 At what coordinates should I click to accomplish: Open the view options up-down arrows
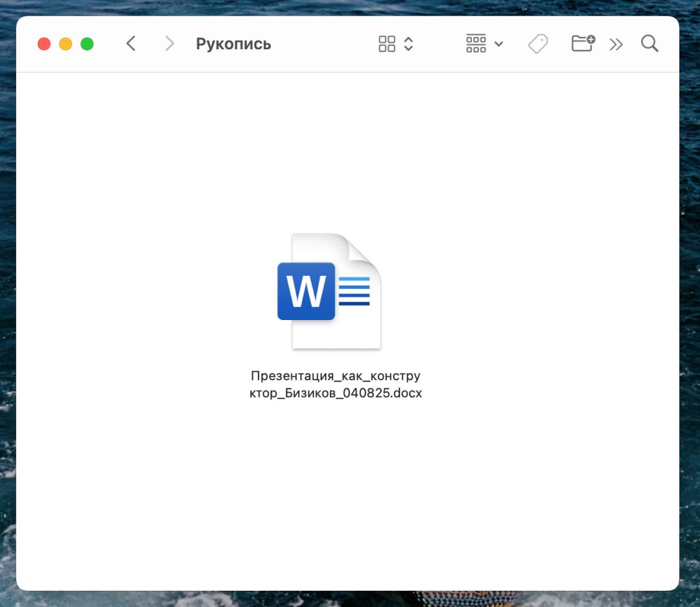pyautogui.click(x=408, y=44)
